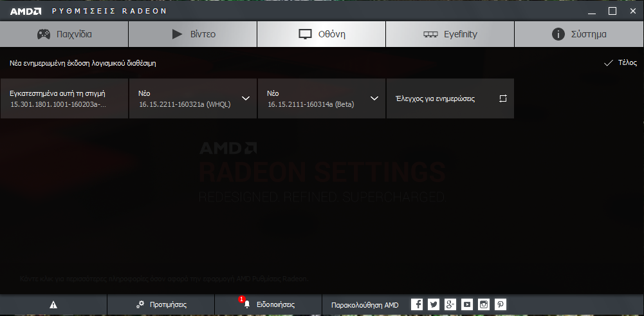Screen dimensions: 644x316
Task: Click the Παρακολούθηση AMD label
Action: [365, 305]
